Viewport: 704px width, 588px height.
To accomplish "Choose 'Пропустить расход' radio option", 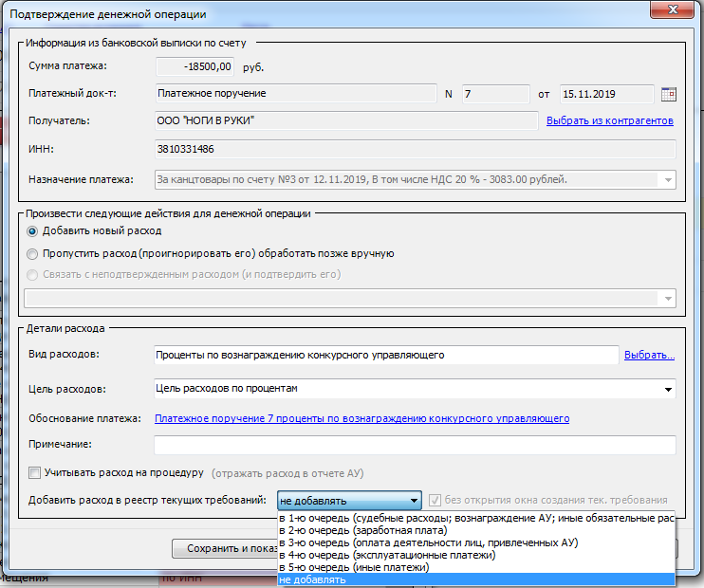I will point(34,253).
